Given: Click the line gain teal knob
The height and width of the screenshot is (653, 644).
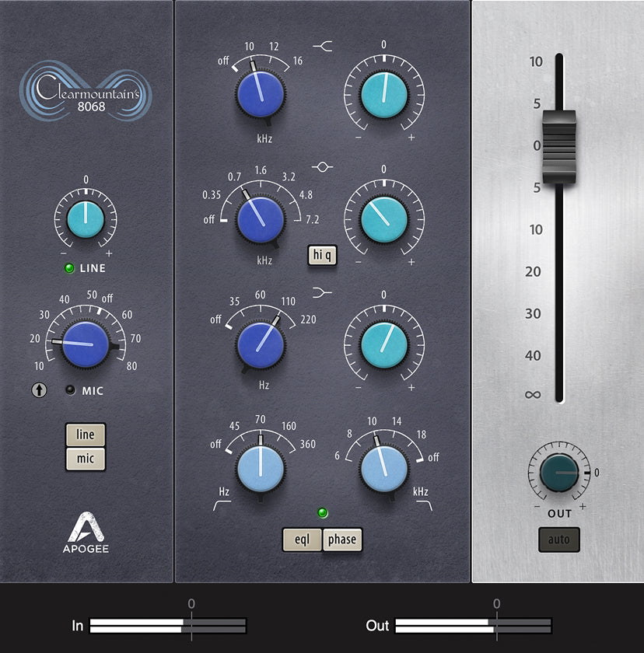Looking at the screenshot, I should coord(86,219).
